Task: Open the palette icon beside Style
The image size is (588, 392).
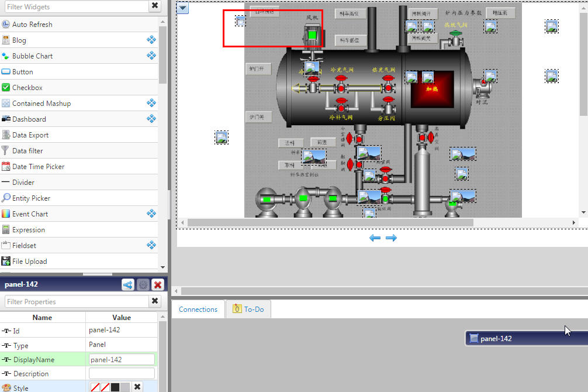Action: pyautogui.click(x=6, y=388)
